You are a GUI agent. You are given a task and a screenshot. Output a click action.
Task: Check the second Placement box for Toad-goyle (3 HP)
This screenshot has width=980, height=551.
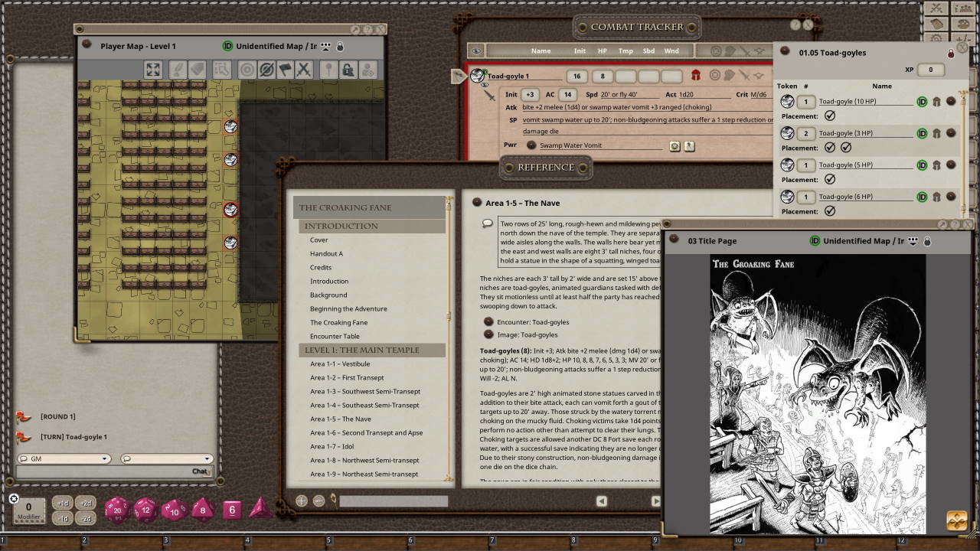coord(847,148)
